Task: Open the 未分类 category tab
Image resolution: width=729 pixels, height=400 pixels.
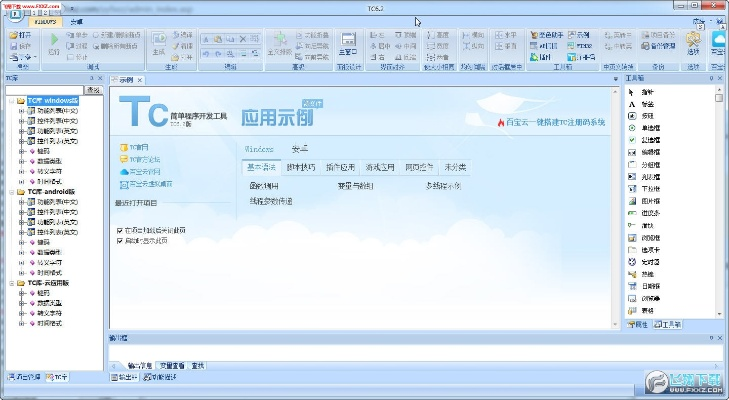Action: pos(455,167)
